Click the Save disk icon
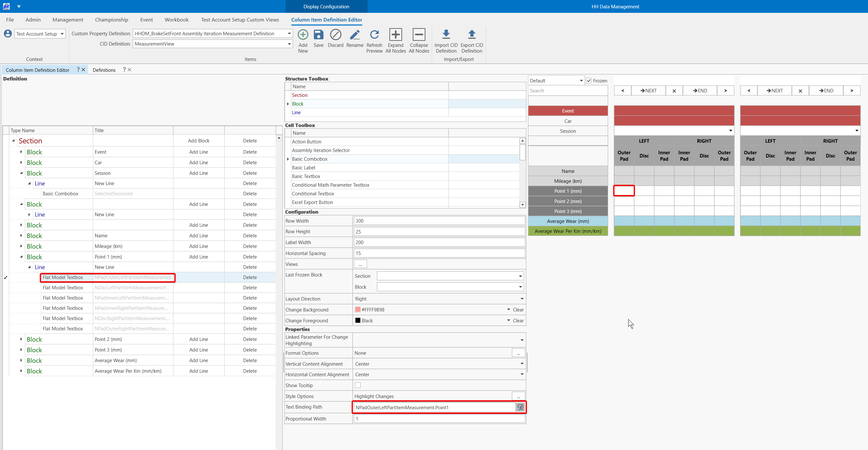The height and width of the screenshot is (450, 868). tap(318, 35)
